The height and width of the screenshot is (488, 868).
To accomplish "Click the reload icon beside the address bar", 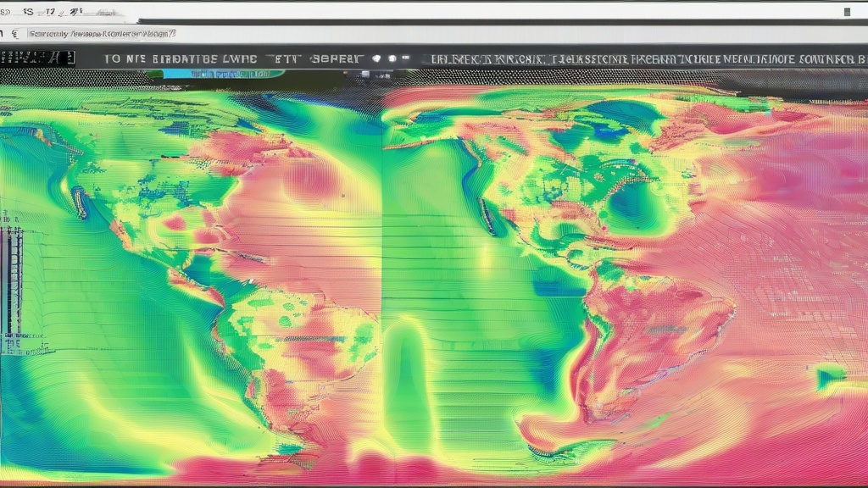I will pos(16,34).
